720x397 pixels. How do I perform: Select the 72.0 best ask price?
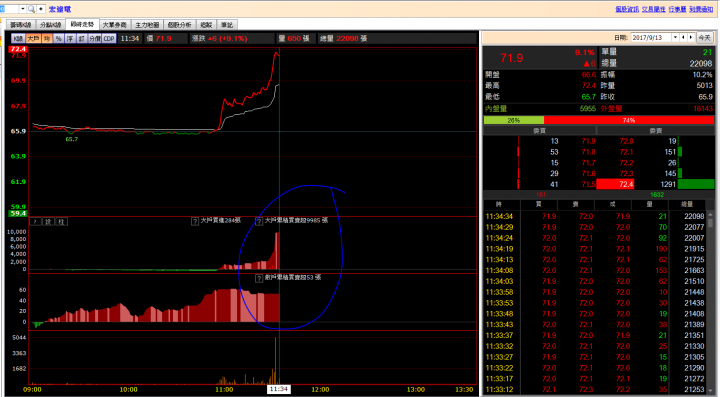tap(626, 141)
